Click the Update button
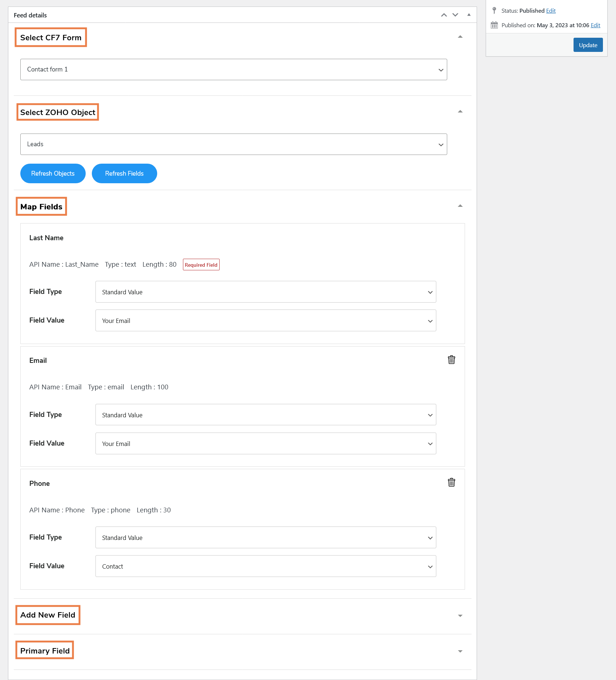Screen dimensions: 616x680 (588, 45)
